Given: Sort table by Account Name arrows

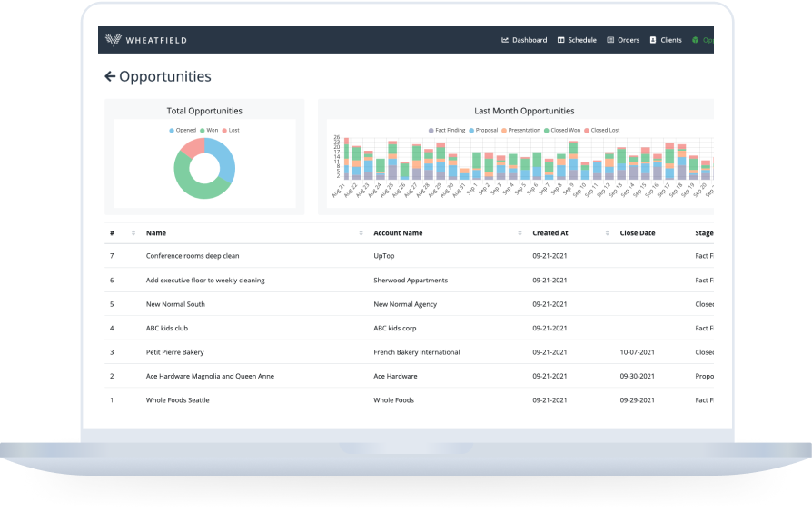Looking at the screenshot, I should [520, 233].
